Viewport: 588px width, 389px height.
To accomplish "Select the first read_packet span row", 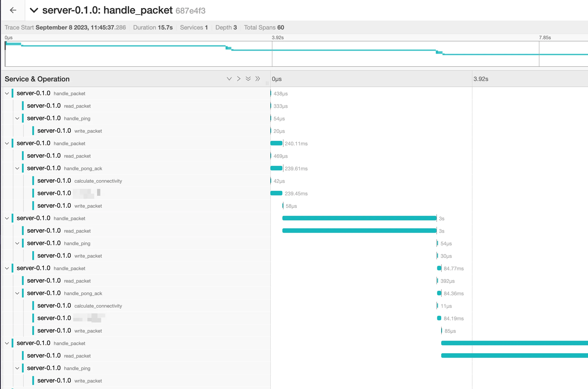I will 77,106.
